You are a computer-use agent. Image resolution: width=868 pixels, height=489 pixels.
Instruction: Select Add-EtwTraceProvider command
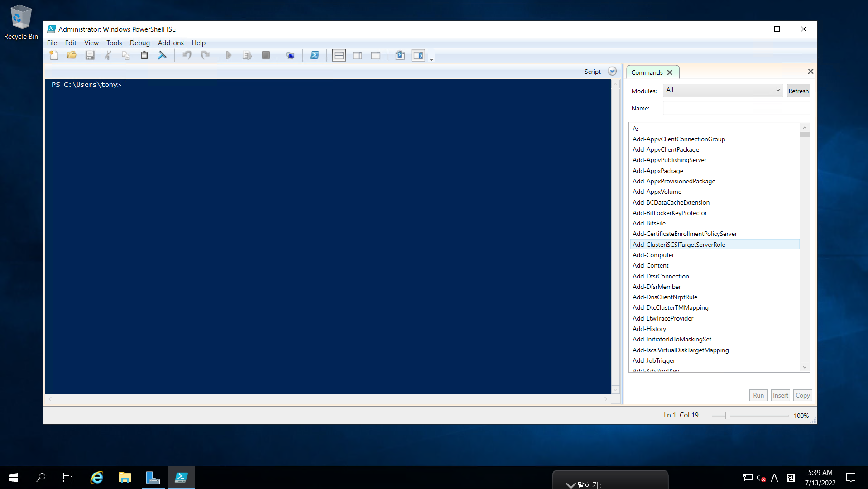[x=715, y=318]
